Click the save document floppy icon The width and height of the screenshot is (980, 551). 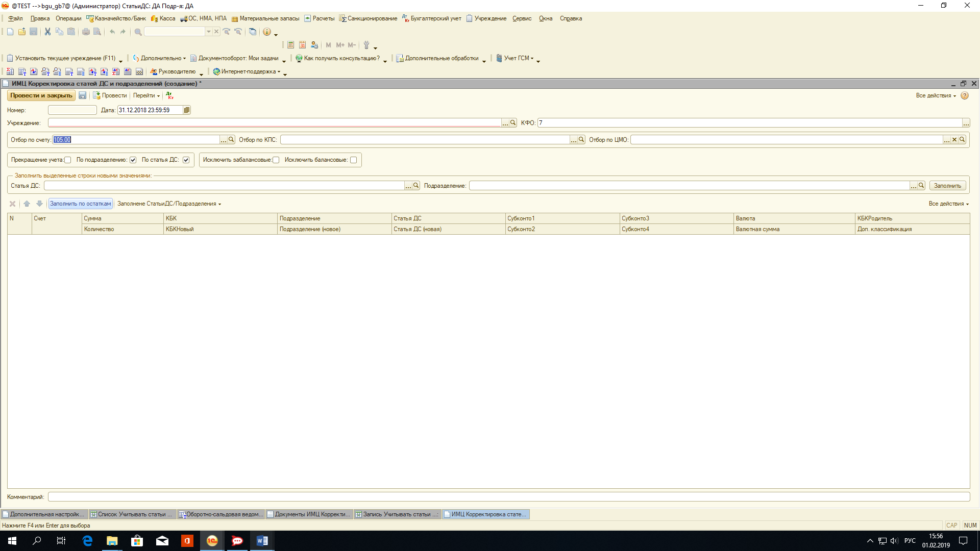(82, 95)
